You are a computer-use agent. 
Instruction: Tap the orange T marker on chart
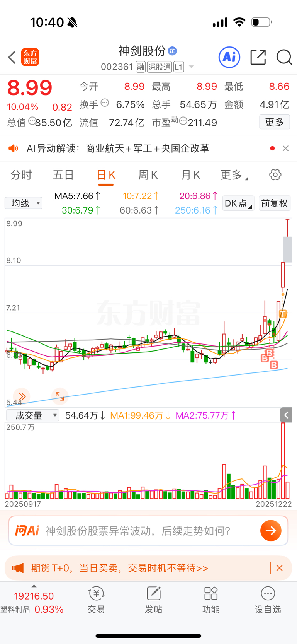283,314
